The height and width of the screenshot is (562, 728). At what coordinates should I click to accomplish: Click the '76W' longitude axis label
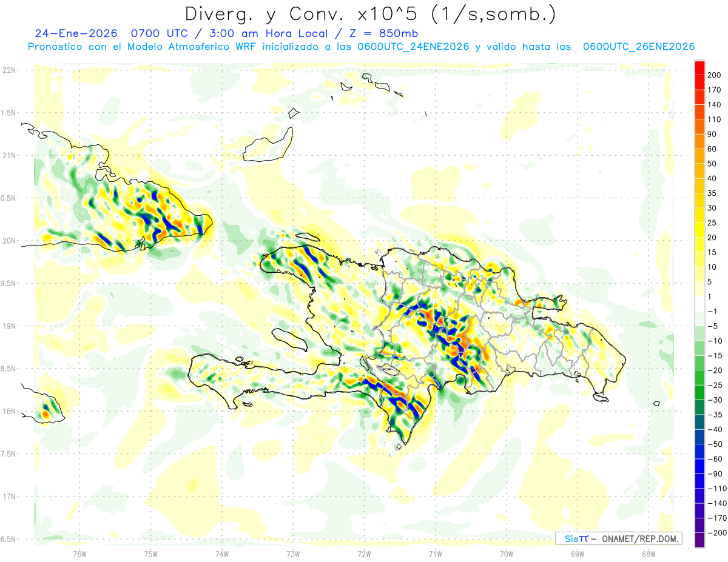pos(79,554)
